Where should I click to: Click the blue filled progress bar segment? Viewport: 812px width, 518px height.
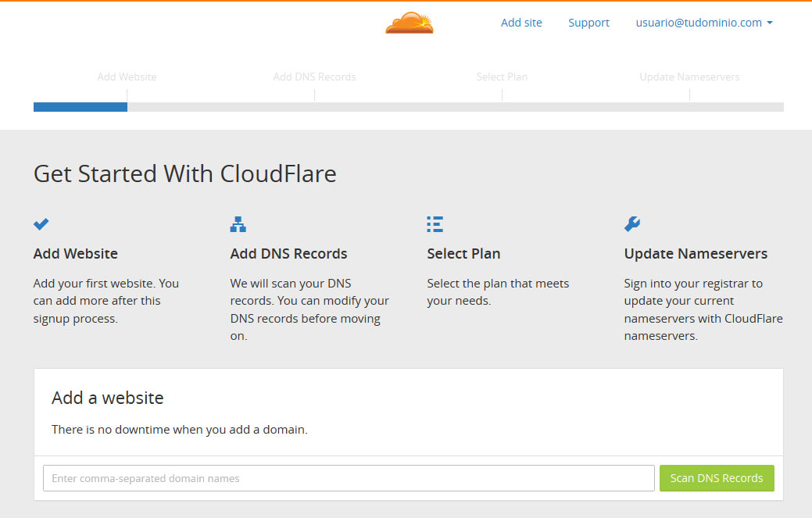point(80,106)
